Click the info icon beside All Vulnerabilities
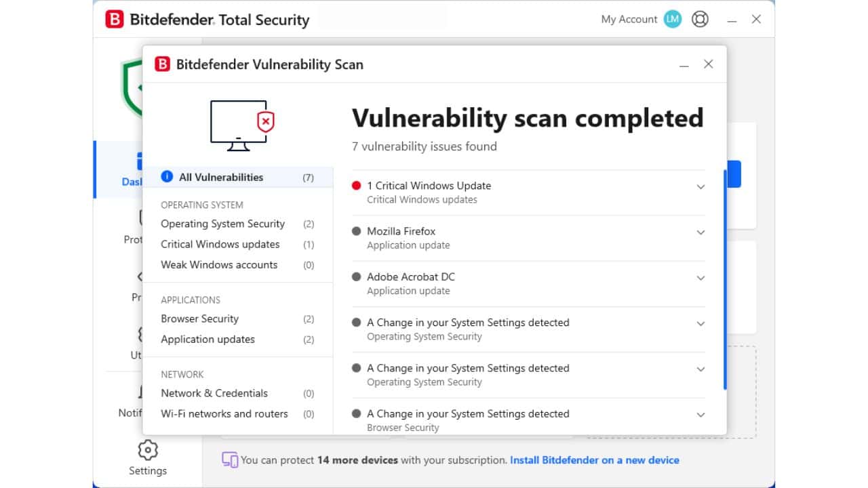Viewport: 868px width, 488px height. (x=167, y=177)
